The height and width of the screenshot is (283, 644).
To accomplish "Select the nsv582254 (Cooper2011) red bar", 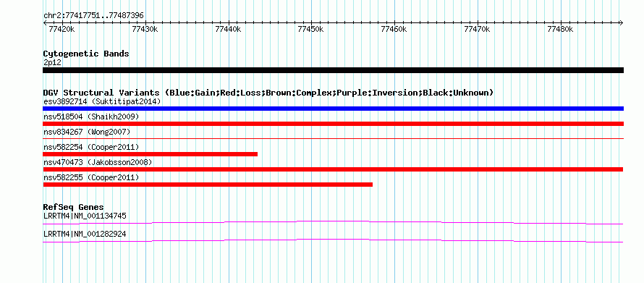I will tap(150, 154).
